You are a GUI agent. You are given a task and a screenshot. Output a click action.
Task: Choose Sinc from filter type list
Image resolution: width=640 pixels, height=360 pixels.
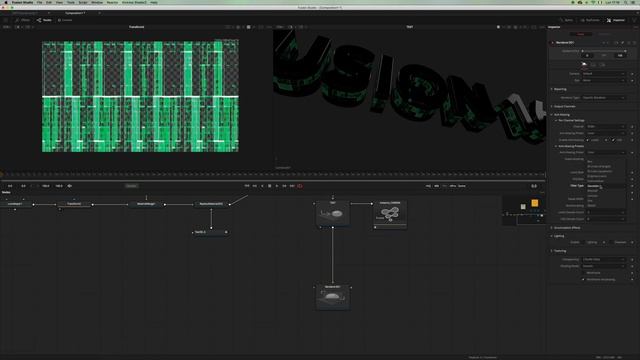606,200
